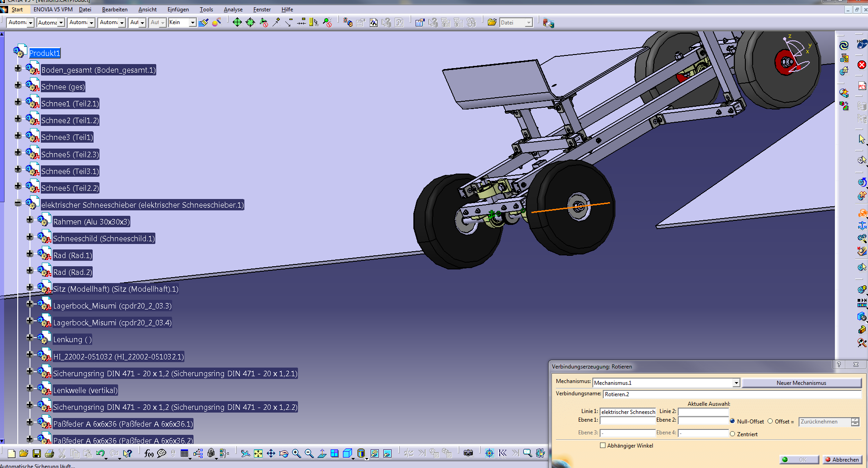Select Lagerbock_Misumi (cpdr20_2_03.3) in tree
This screenshot has height=468, width=868.
pos(112,306)
